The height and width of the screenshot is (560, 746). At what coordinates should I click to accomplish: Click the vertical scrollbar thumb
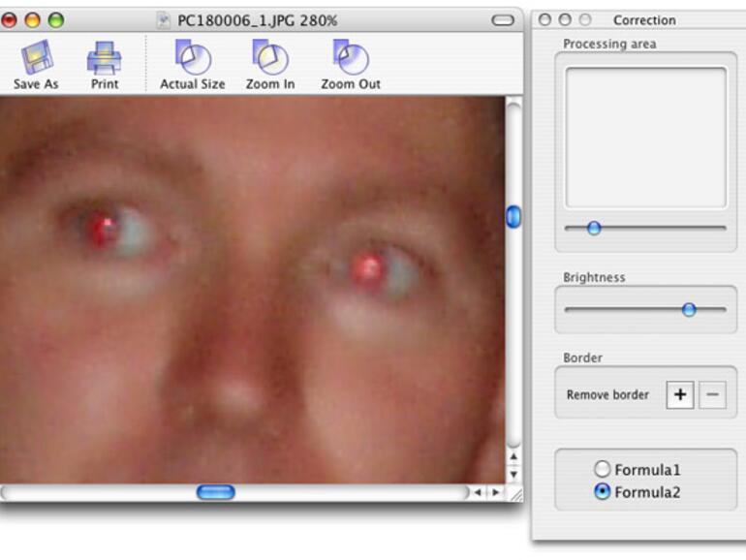(x=513, y=216)
